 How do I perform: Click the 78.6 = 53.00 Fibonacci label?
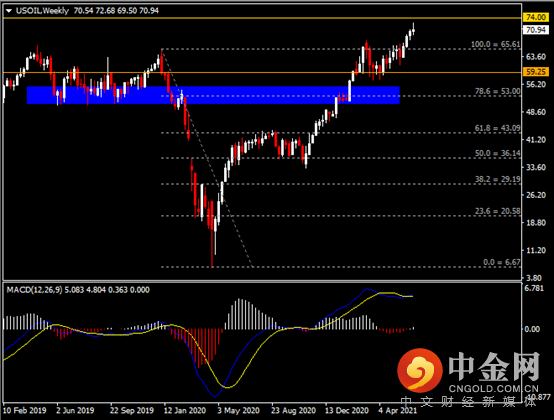[497, 91]
